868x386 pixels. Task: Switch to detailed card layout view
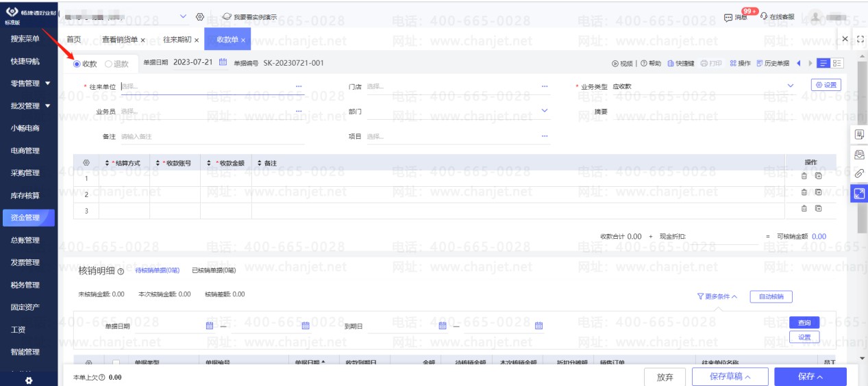(x=837, y=64)
